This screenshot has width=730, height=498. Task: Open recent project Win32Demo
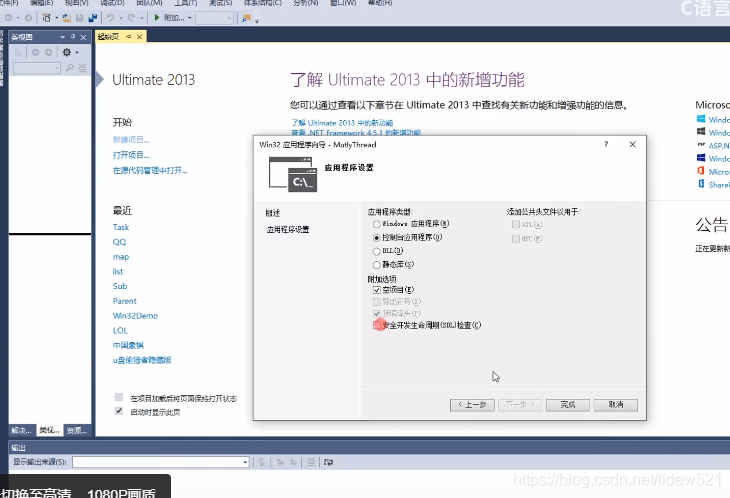pyautogui.click(x=135, y=316)
